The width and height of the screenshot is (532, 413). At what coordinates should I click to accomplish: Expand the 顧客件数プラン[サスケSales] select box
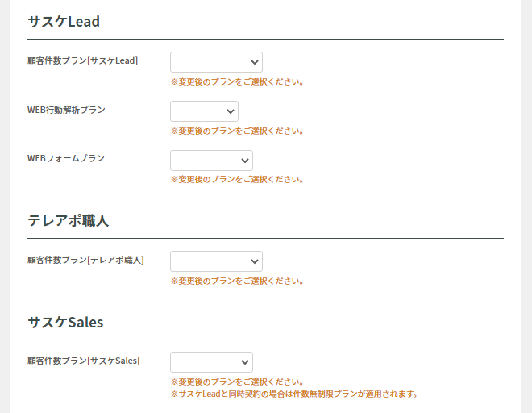pos(211,362)
